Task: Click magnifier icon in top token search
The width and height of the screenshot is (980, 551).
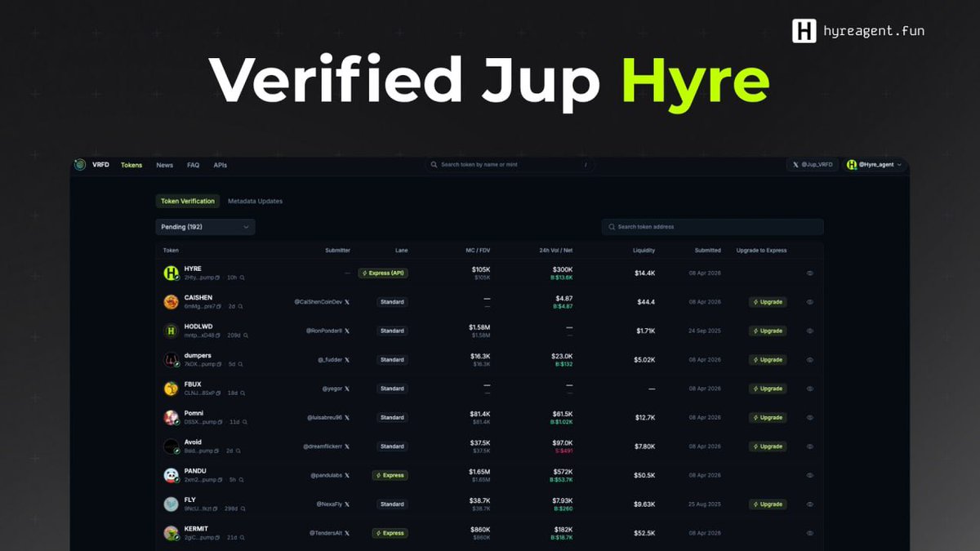Action: (x=434, y=165)
